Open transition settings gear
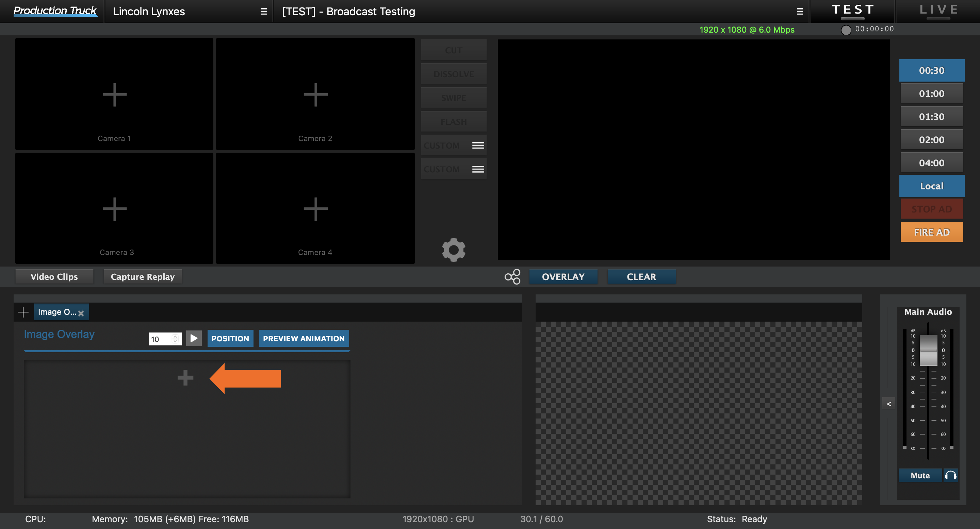Screen dimensions: 980x529 [x=454, y=250]
